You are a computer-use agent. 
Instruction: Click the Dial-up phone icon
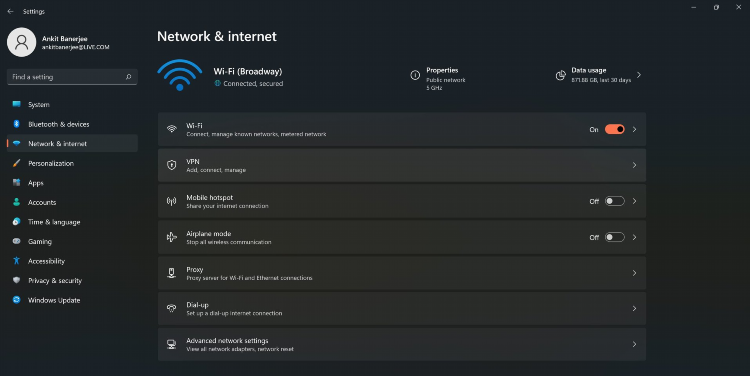171,309
